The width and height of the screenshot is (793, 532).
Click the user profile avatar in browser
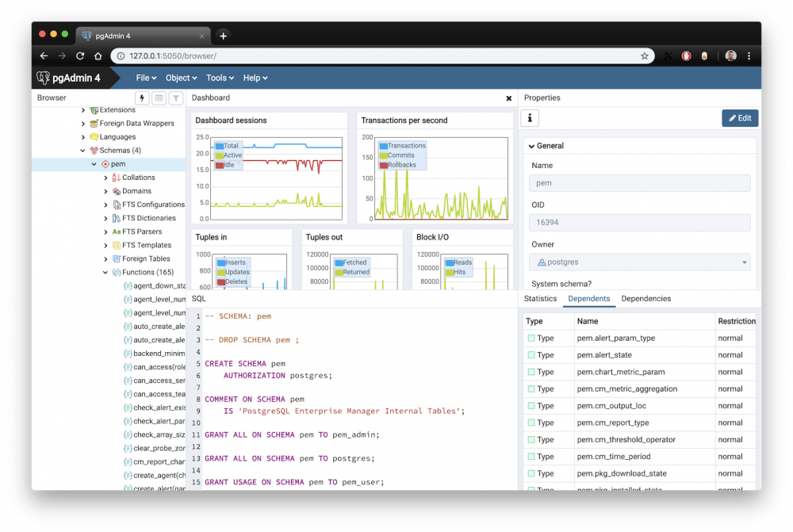pos(730,56)
